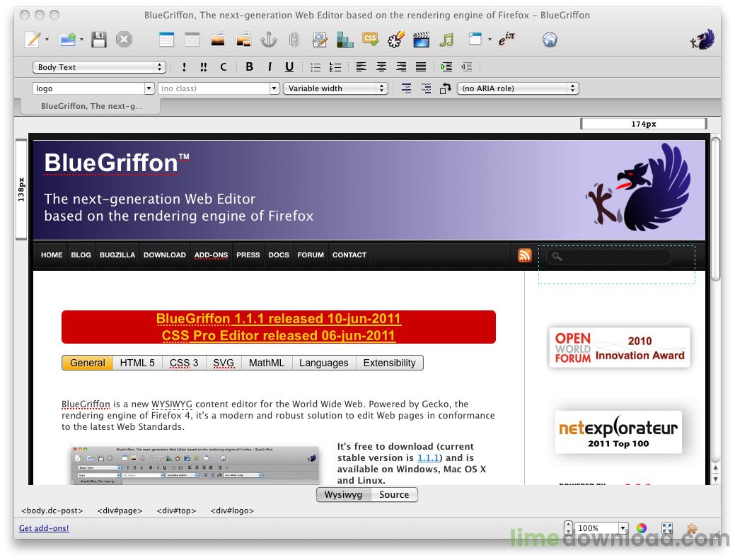Select <div#logo> in the structure bar
This screenshot has height=560, width=735.
[232, 511]
